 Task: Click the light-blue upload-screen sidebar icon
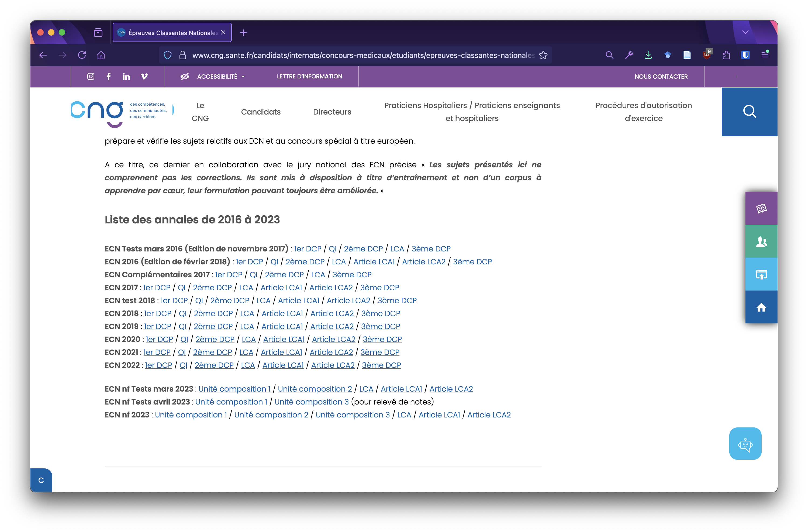click(x=761, y=274)
